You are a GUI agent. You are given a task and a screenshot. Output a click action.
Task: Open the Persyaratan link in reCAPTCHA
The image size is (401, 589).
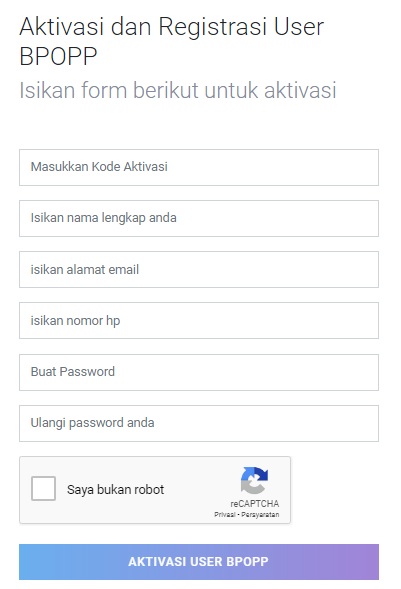click(260, 514)
